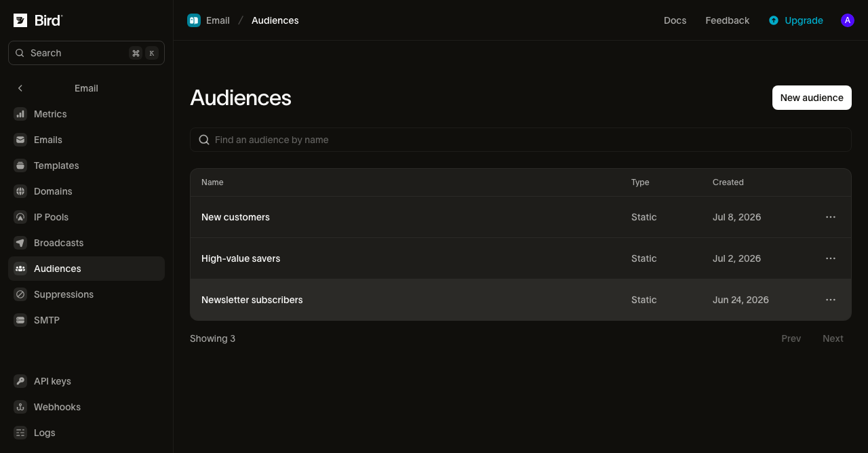Click the Type column header
Viewport: 868px width, 453px height.
(x=640, y=182)
